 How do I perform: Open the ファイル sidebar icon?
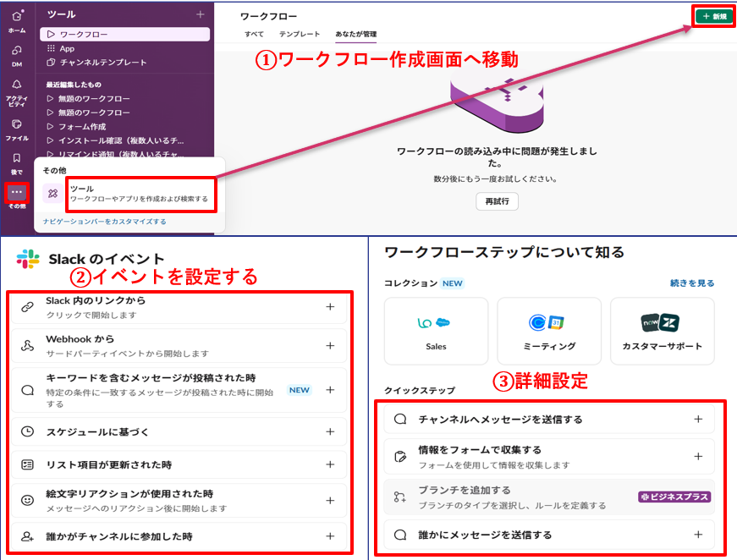(x=16, y=125)
